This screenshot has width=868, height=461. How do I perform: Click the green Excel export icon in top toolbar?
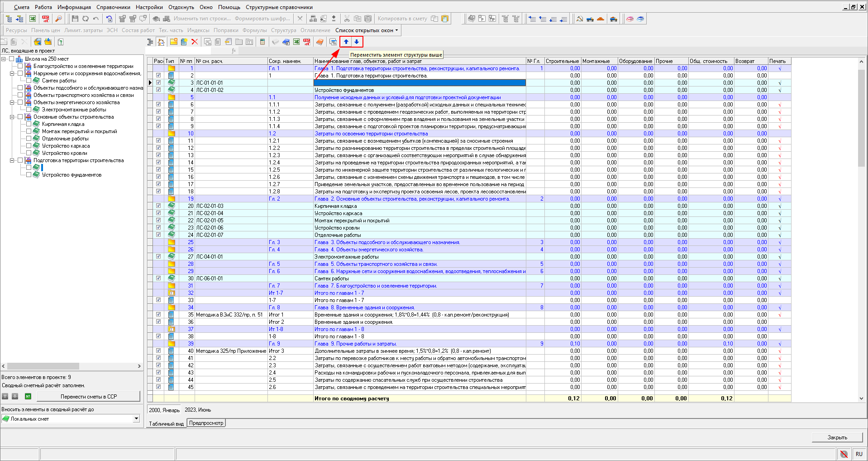coord(33,19)
